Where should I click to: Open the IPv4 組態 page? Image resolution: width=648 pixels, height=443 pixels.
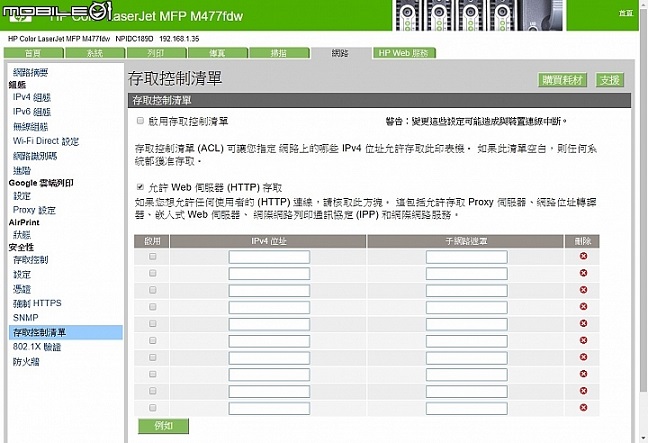click(32, 98)
